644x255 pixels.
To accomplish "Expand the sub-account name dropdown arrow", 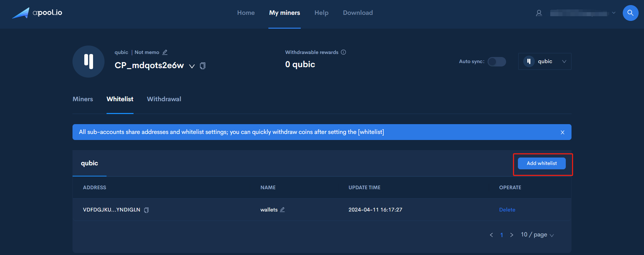I will point(192,66).
